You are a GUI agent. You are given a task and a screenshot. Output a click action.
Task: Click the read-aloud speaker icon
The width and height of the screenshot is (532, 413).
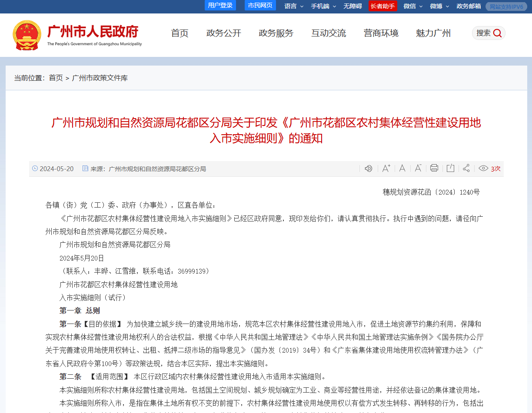[369, 169]
